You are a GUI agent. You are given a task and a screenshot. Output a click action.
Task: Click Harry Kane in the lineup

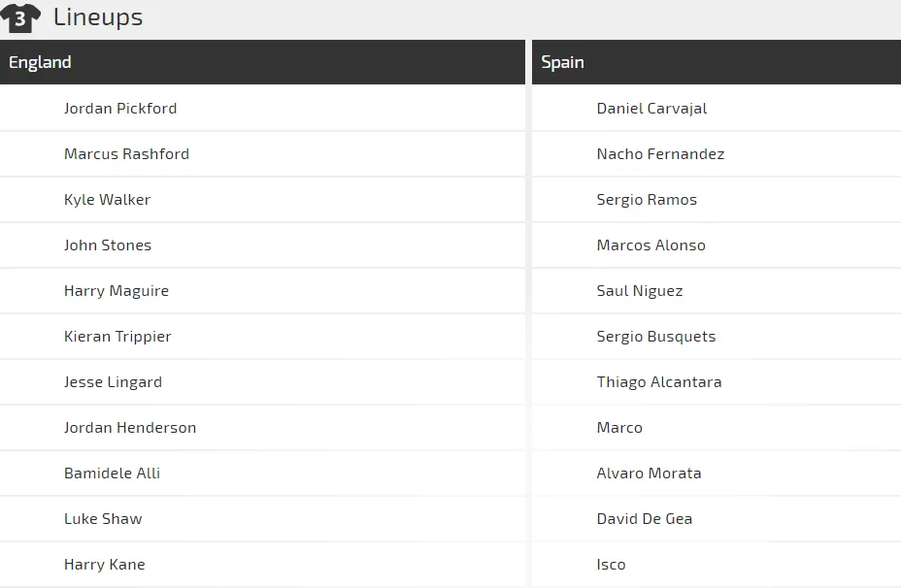[x=104, y=565]
